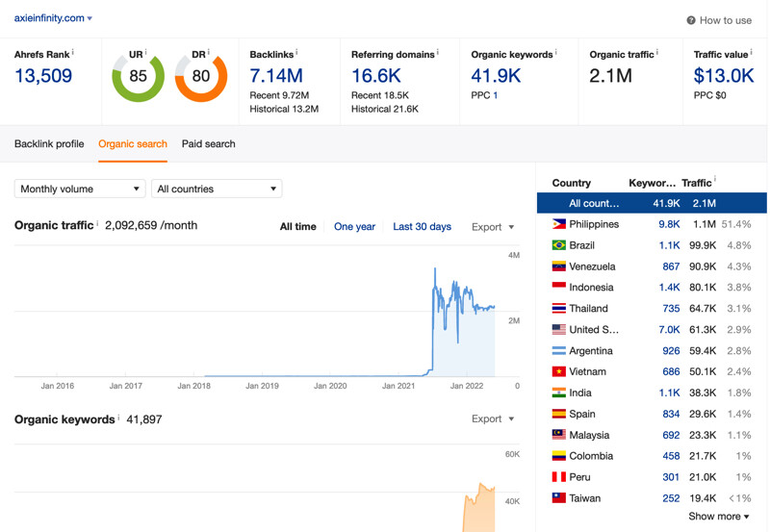Open Traffic value $13.0K link
Screen dimensions: 770x532
coord(724,76)
